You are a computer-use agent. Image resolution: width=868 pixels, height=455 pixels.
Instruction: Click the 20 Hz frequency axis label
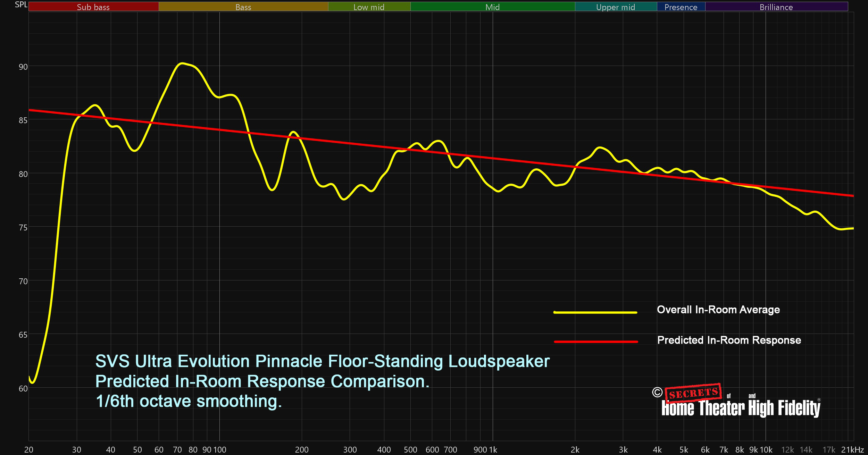click(x=29, y=450)
